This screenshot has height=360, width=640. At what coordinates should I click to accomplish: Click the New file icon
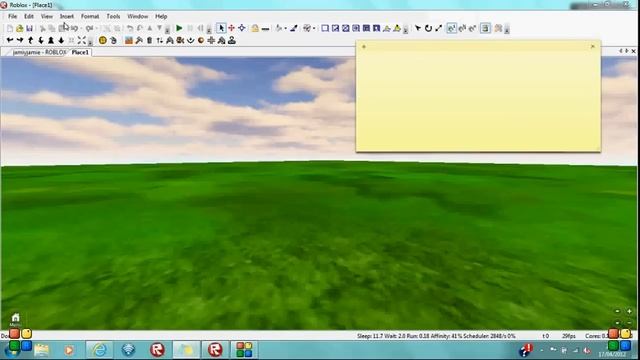(x=9, y=28)
